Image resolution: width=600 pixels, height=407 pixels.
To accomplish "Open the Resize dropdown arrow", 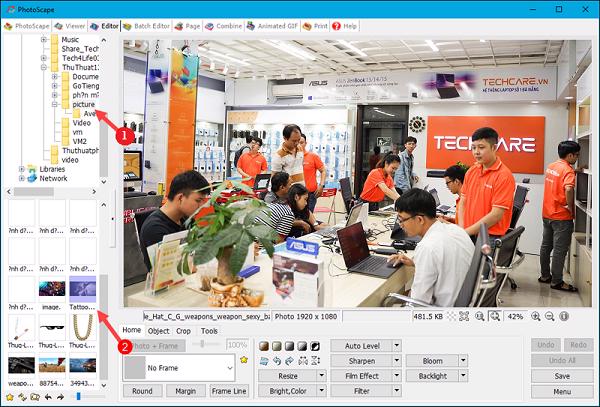I will click(322, 376).
